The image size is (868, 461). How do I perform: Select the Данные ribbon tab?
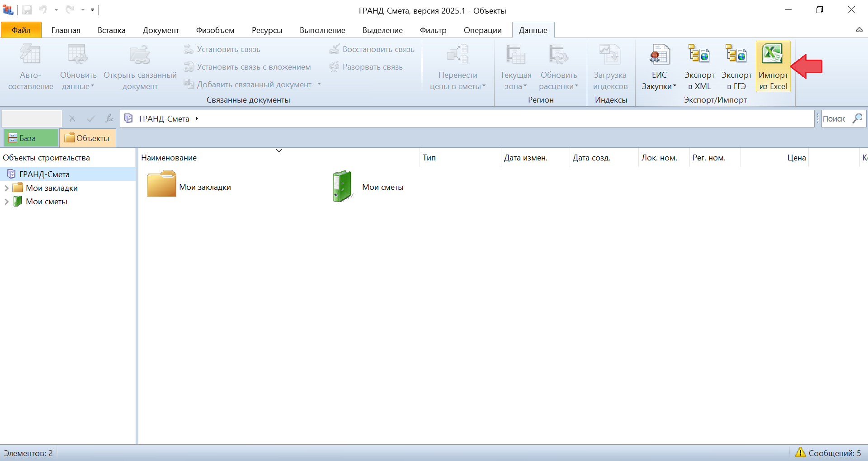[x=533, y=30]
